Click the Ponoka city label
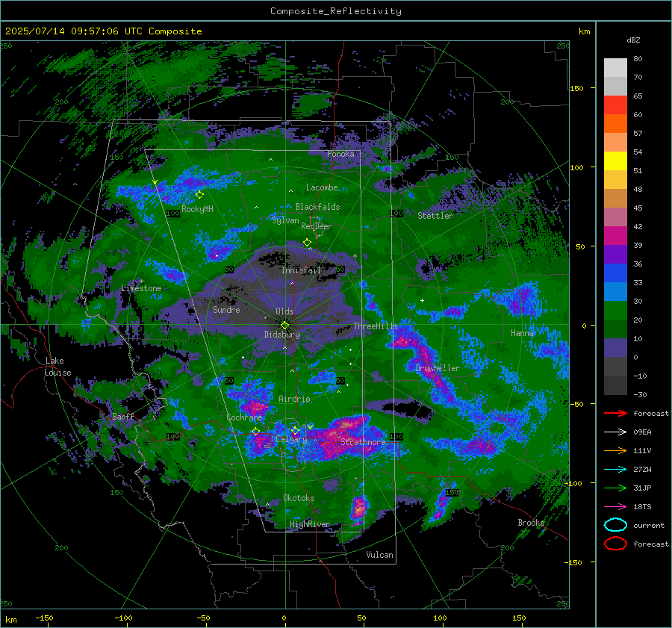 click(x=340, y=154)
